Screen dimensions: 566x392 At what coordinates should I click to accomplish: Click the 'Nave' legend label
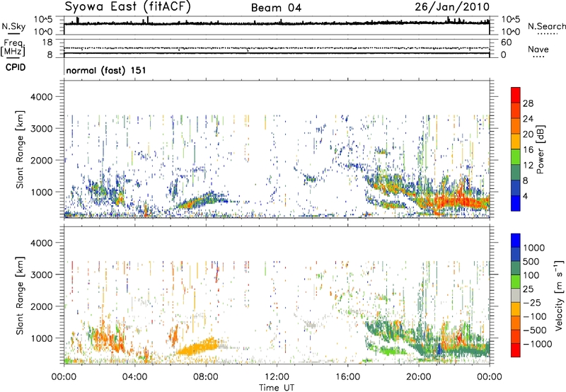(538, 49)
